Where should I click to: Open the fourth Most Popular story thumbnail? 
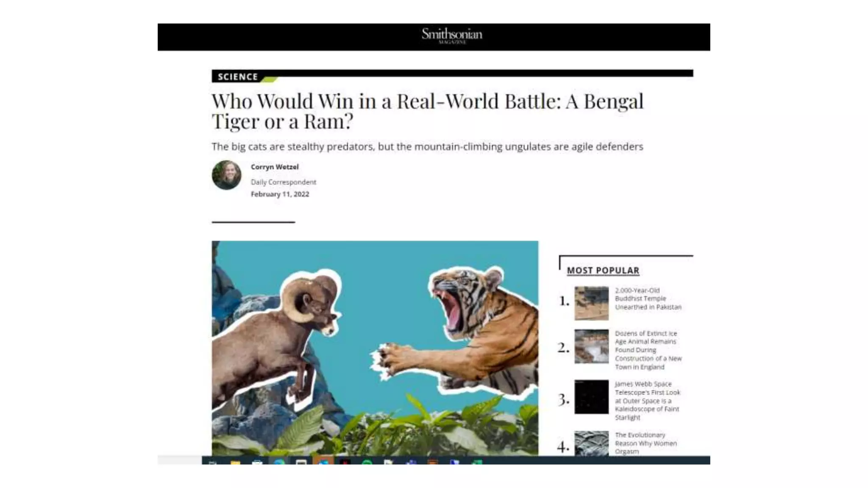(x=591, y=443)
